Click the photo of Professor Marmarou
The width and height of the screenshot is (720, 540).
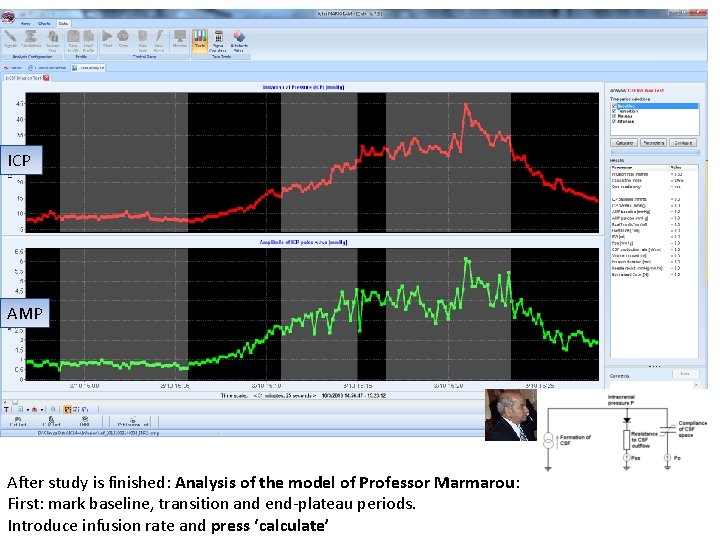click(x=511, y=415)
